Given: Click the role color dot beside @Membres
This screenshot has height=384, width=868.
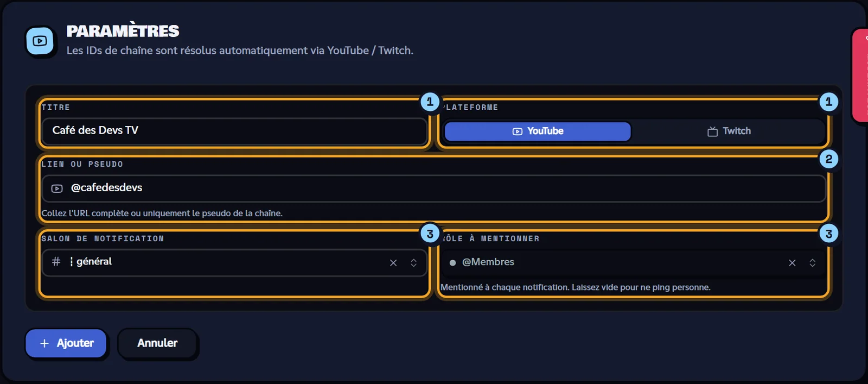Looking at the screenshot, I should point(452,263).
